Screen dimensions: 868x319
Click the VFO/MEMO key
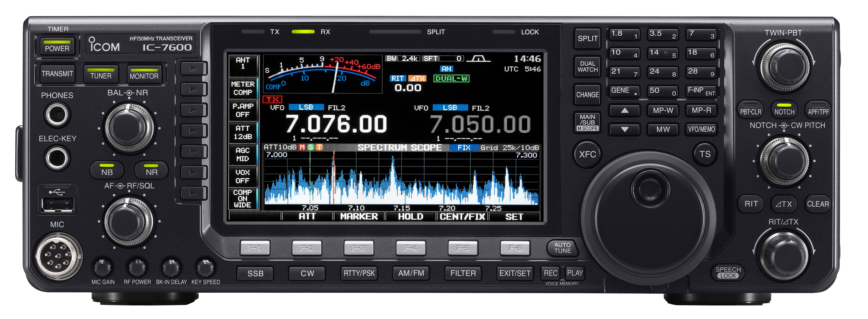(701, 129)
